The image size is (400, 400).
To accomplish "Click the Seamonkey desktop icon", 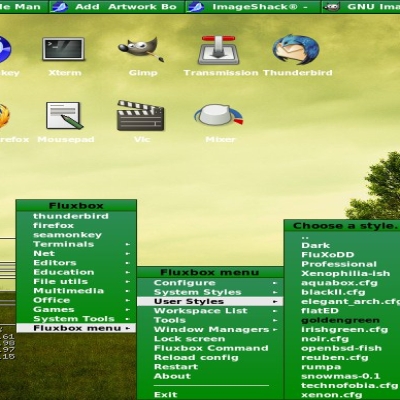I will [5, 50].
